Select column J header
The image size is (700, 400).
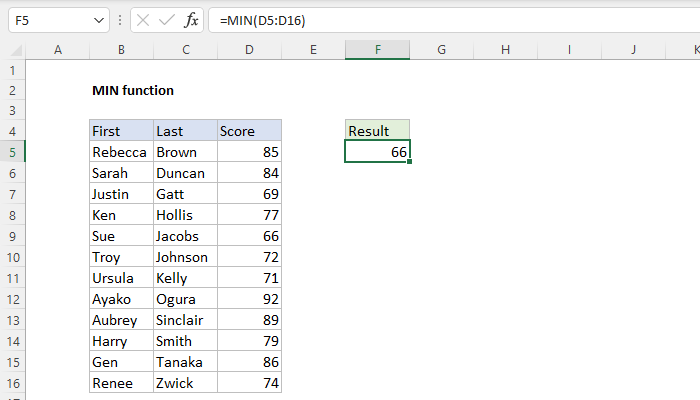click(x=634, y=50)
